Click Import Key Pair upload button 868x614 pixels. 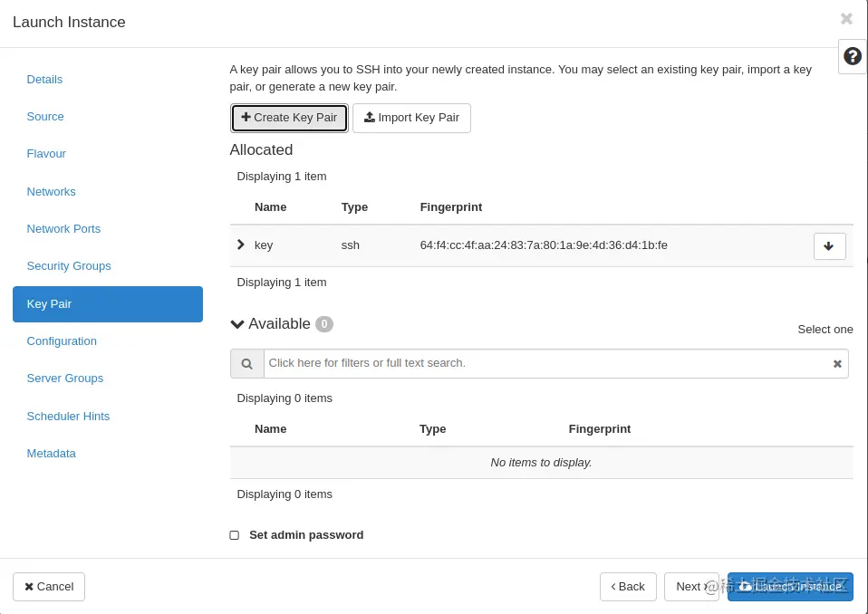tap(411, 118)
